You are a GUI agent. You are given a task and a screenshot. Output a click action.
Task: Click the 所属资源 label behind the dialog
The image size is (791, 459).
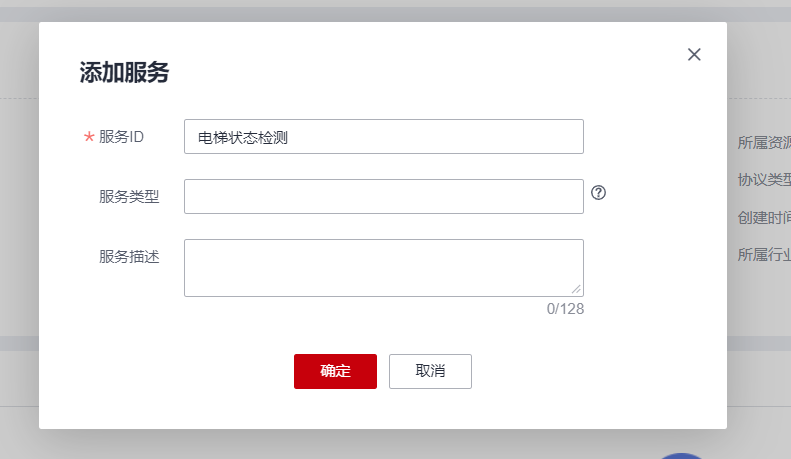click(764, 143)
